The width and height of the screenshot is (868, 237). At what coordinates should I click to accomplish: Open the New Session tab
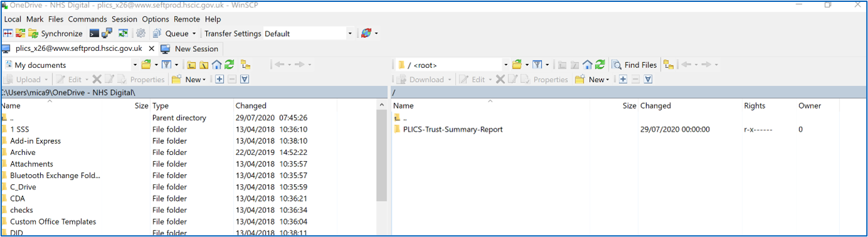pyautogui.click(x=190, y=48)
